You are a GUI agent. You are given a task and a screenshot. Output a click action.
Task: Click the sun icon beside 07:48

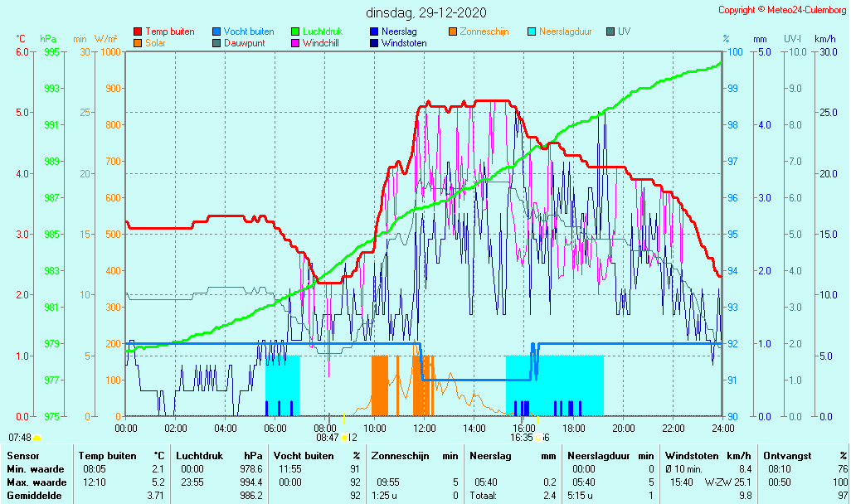coord(36,438)
